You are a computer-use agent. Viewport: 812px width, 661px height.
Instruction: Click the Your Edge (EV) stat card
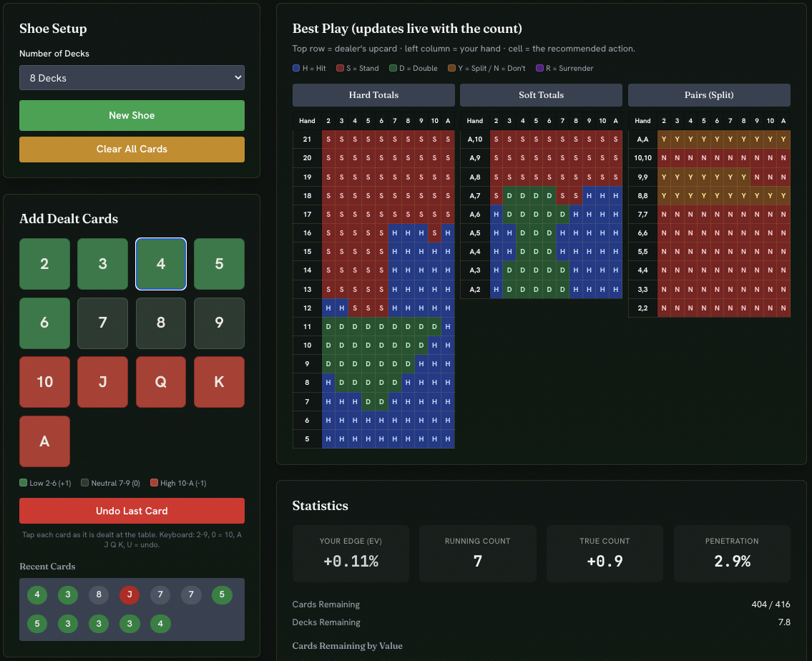(351, 554)
